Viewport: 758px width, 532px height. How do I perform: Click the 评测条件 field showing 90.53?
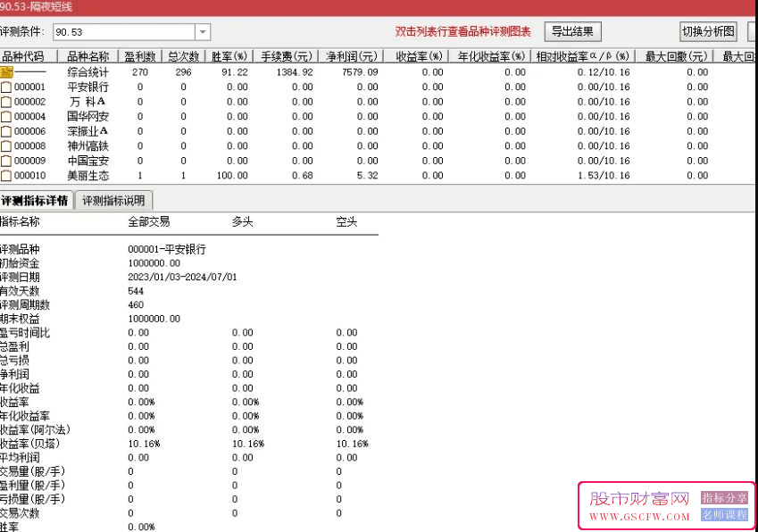[x=124, y=32]
